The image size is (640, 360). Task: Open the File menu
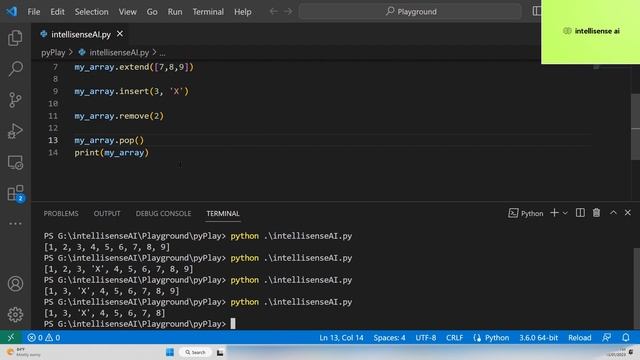[x=33, y=11]
